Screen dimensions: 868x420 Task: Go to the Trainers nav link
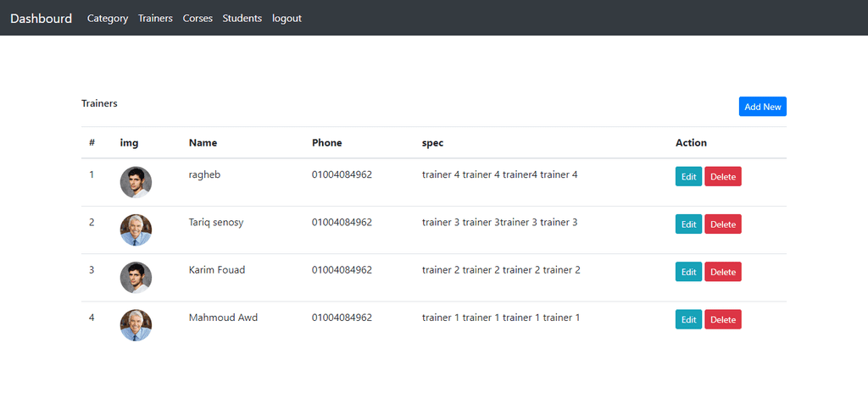pos(156,19)
